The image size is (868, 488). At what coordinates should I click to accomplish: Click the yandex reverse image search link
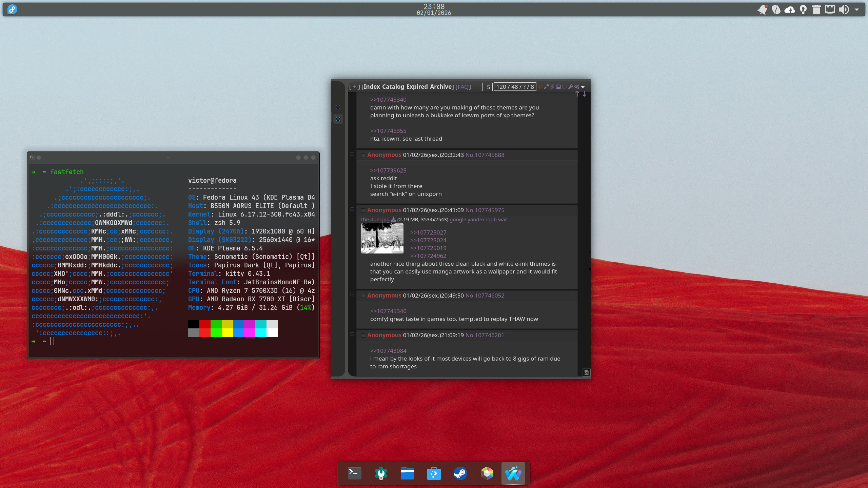pos(476,220)
